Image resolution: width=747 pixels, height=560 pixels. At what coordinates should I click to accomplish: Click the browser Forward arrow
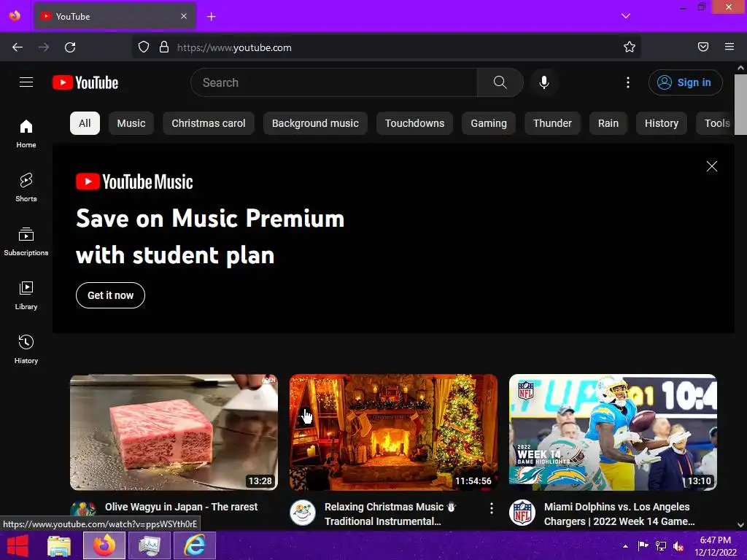coord(44,47)
